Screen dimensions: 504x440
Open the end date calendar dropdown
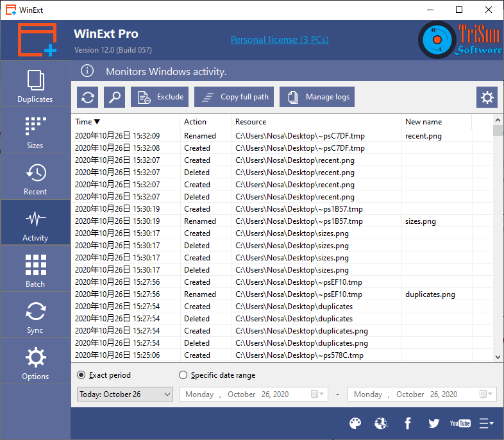(486, 394)
